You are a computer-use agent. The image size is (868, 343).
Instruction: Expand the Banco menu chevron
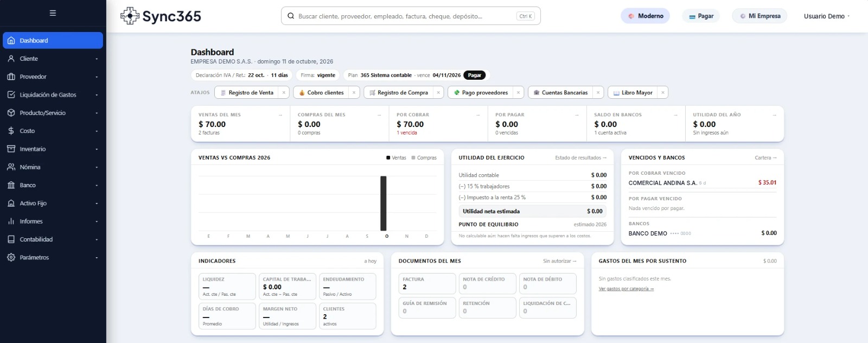pyautogui.click(x=97, y=185)
